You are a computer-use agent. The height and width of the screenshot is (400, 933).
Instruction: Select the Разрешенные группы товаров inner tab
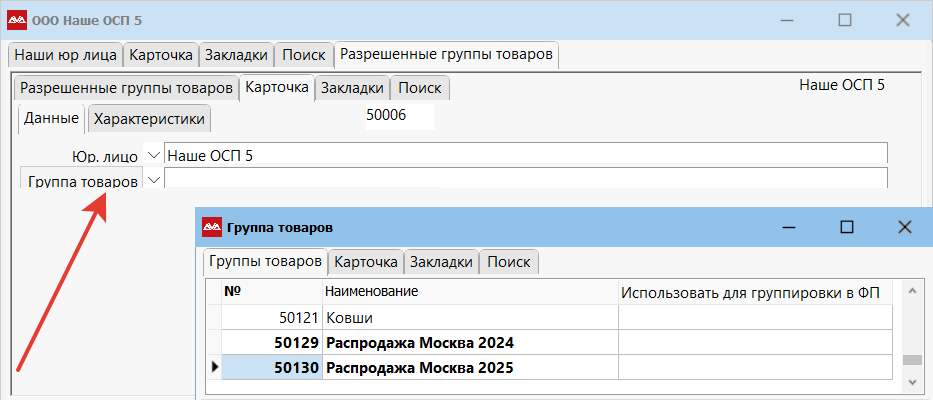click(126, 88)
